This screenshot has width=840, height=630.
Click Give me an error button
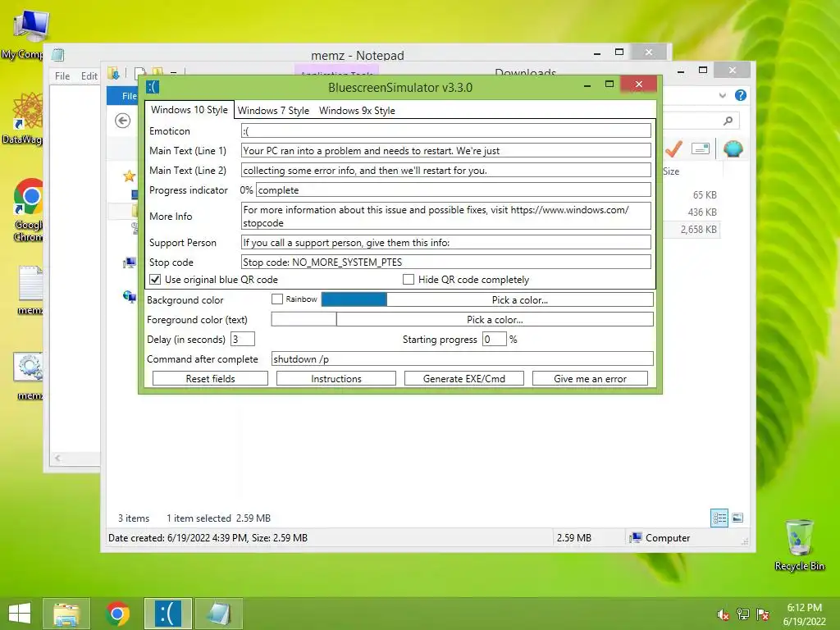coord(590,378)
